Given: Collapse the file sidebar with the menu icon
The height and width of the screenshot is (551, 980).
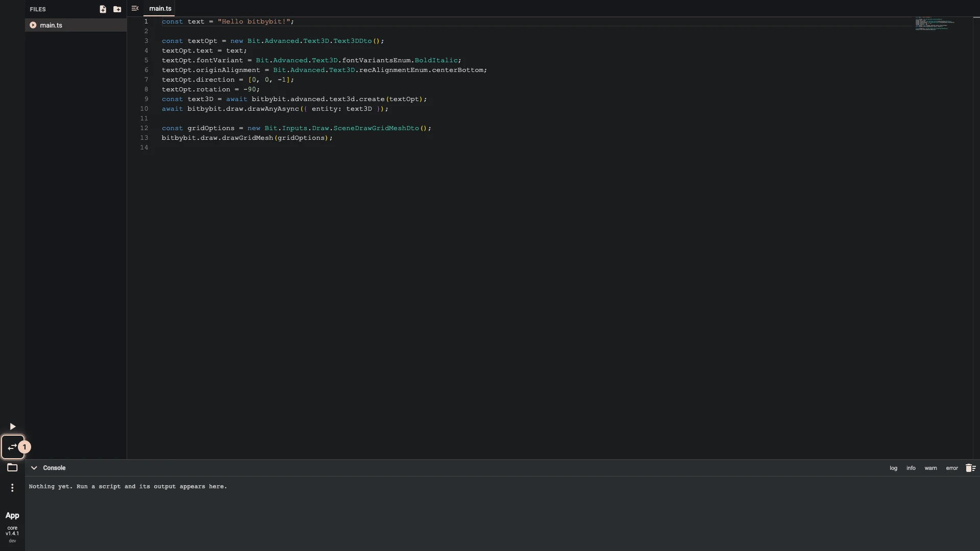Looking at the screenshot, I should [135, 8].
